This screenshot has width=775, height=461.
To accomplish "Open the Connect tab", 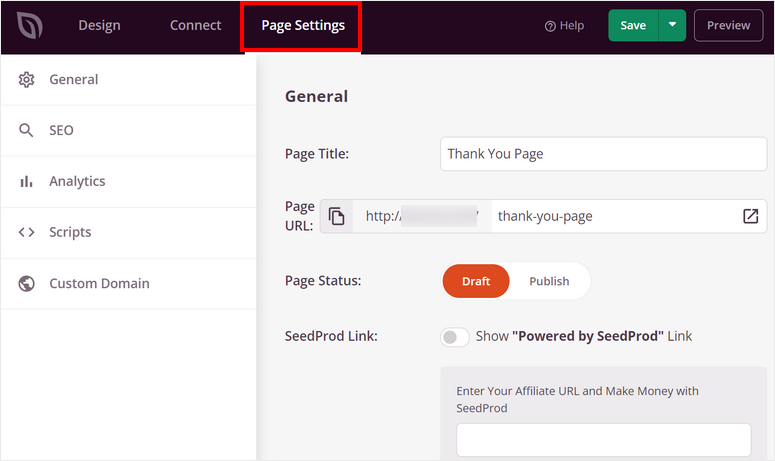I will click(x=195, y=26).
